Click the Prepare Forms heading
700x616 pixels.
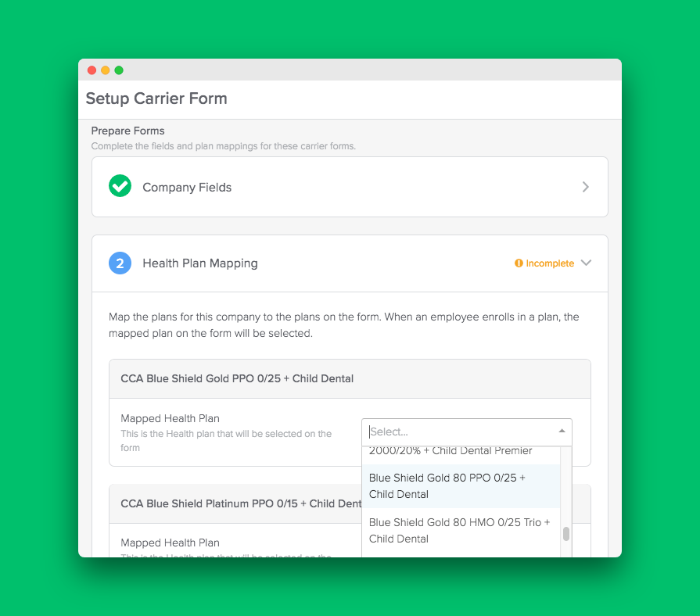127,131
